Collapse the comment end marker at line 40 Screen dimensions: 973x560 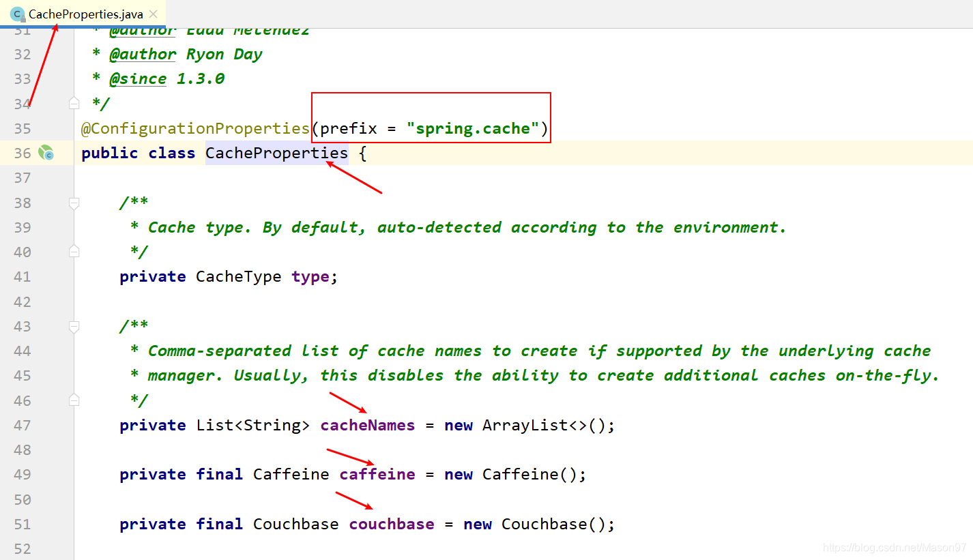click(x=74, y=252)
